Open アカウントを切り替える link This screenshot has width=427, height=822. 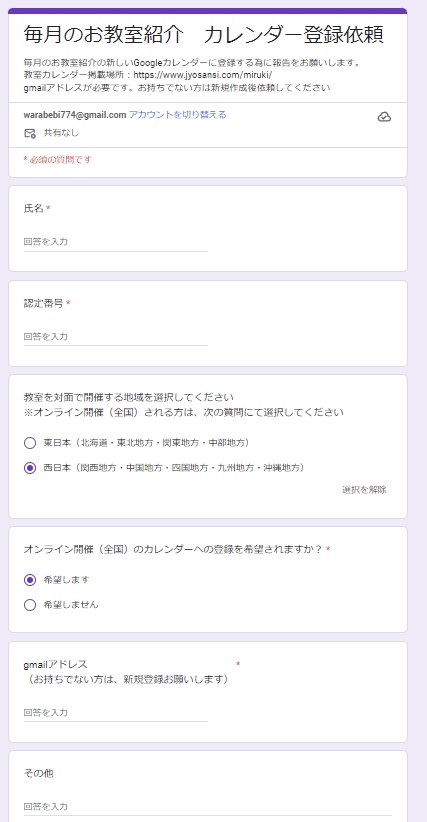click(178, 114)
